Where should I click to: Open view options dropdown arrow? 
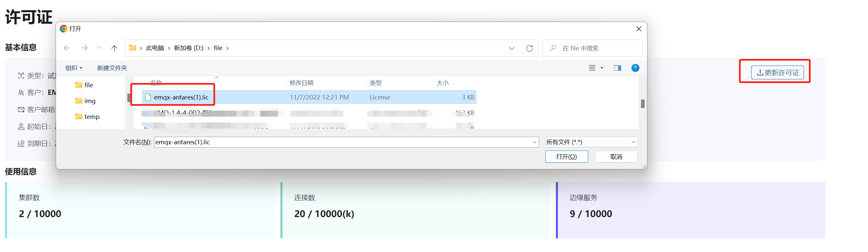[x=602, y=68]
